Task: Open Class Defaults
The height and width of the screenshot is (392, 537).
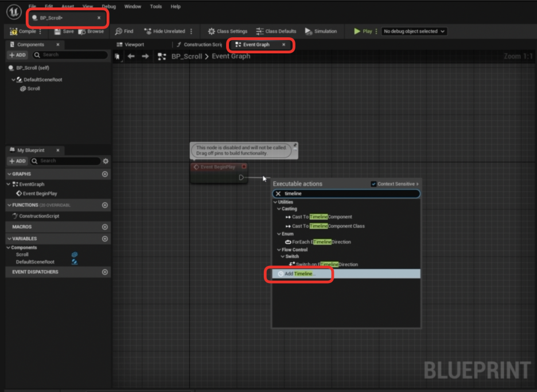Action: pos(276,31)
